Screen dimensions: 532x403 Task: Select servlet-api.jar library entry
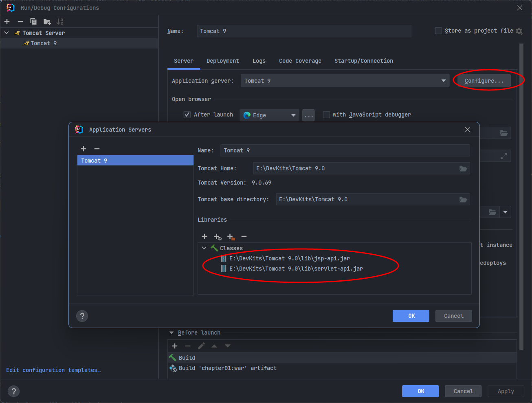point(296,269)
